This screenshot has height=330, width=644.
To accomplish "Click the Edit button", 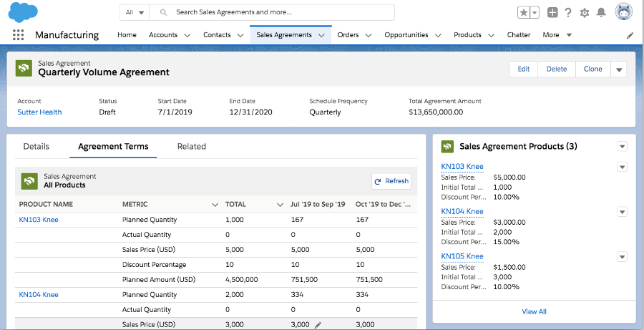I will click(523, 69).
